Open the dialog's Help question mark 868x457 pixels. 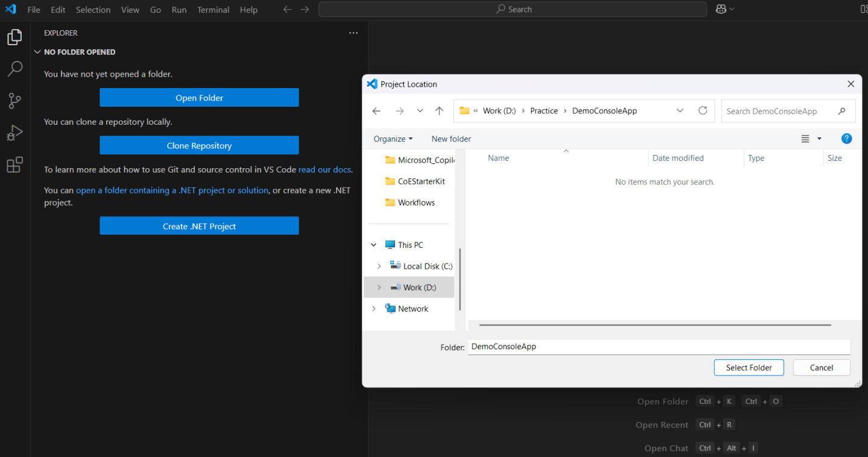pos(846,138)
